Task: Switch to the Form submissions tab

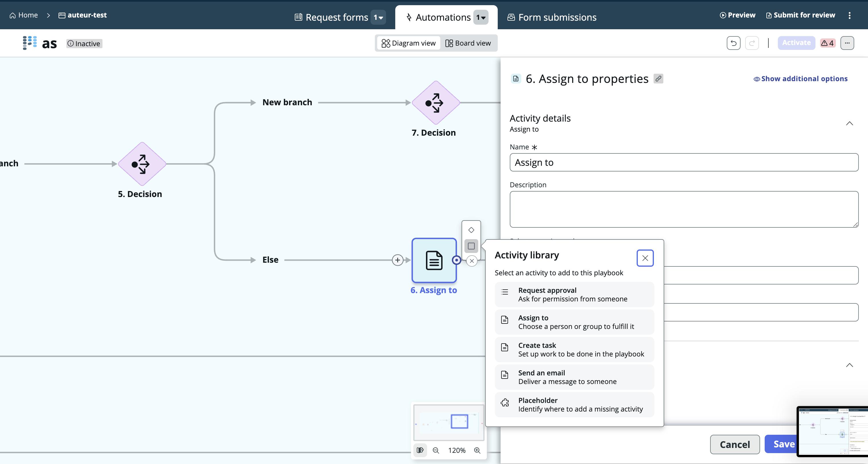Action: (552, 17)
